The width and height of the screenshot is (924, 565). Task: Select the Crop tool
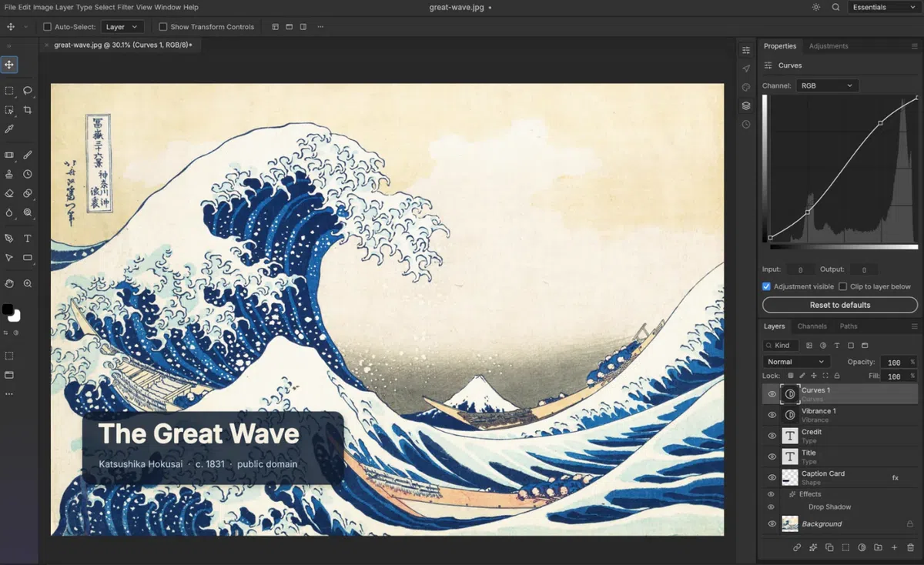[x=28, y=110]
